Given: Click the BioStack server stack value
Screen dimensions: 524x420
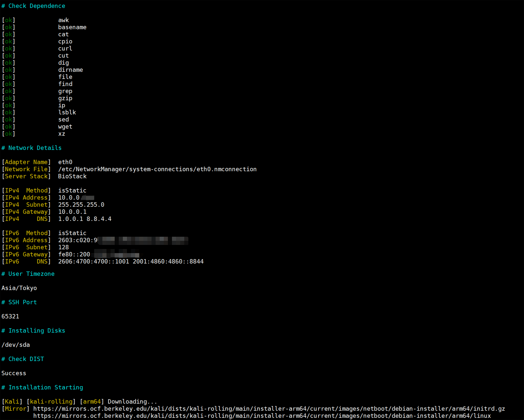Looking at the screenshot, I should coord(72,176).
